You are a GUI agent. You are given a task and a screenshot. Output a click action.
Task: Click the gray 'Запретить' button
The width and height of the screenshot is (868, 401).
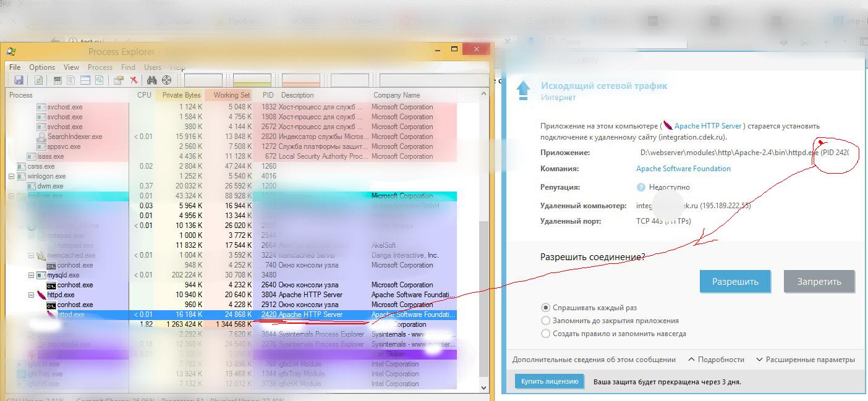coord(819,282)
